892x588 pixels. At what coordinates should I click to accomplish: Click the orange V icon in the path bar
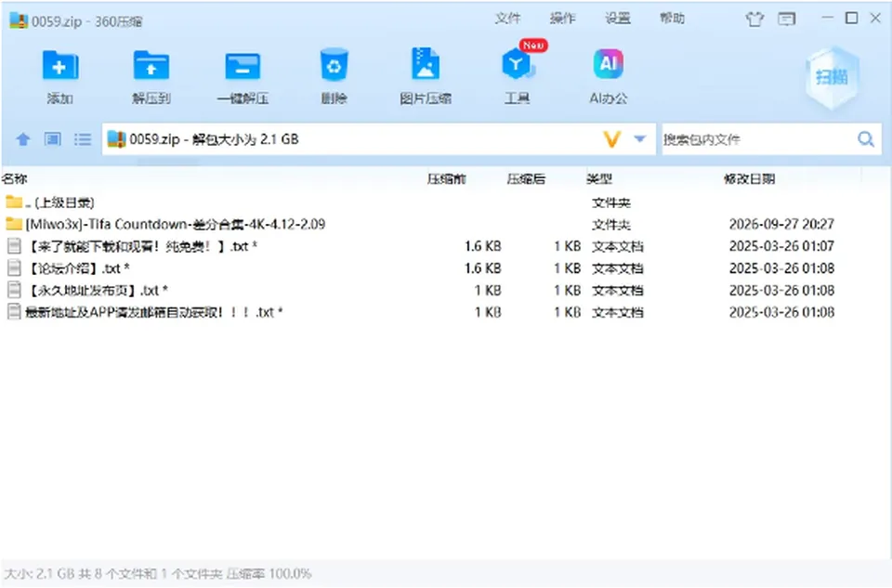[611, 138]
